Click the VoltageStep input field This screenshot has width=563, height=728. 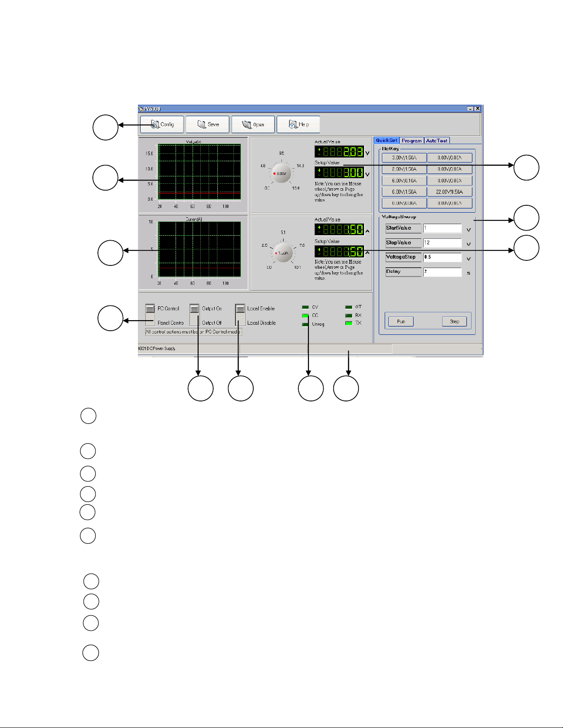pyautogui.click(x=442, y=257)
